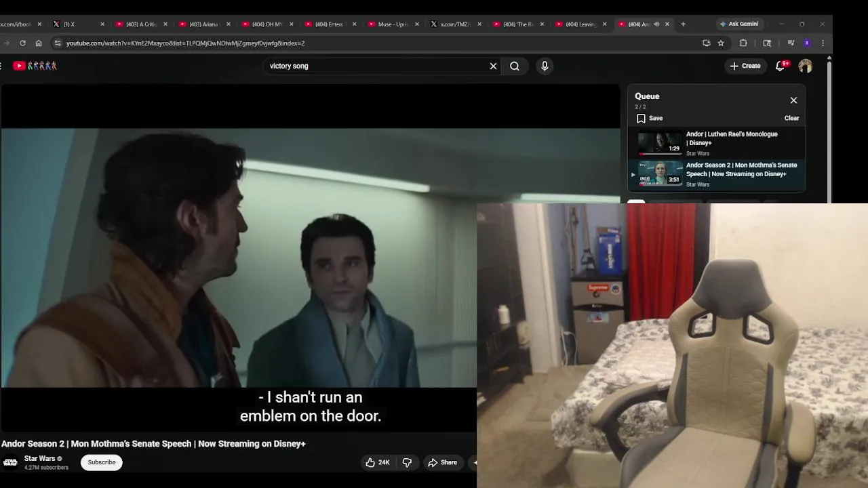The image size is (868, 488).
Task: Close the '(404) Enter' tab
Action: click(x=354, y=24)
